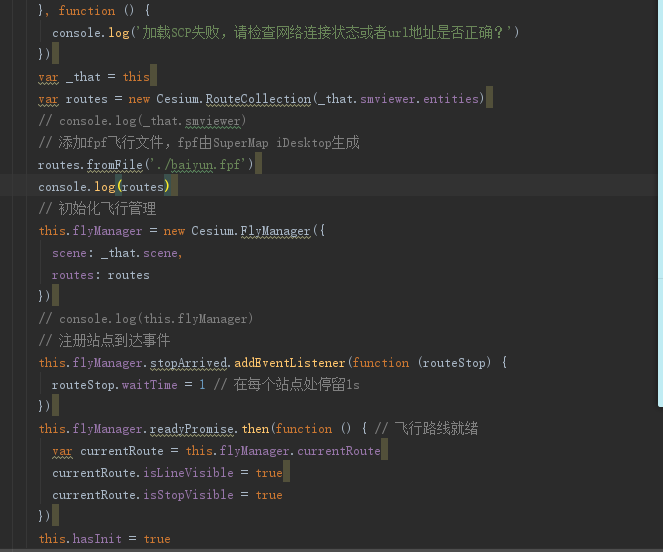The height and width of the screenshot is (552, 663).
Task: Click 'RouteCollection' in the routes declaration
Action: click(258, 99)
